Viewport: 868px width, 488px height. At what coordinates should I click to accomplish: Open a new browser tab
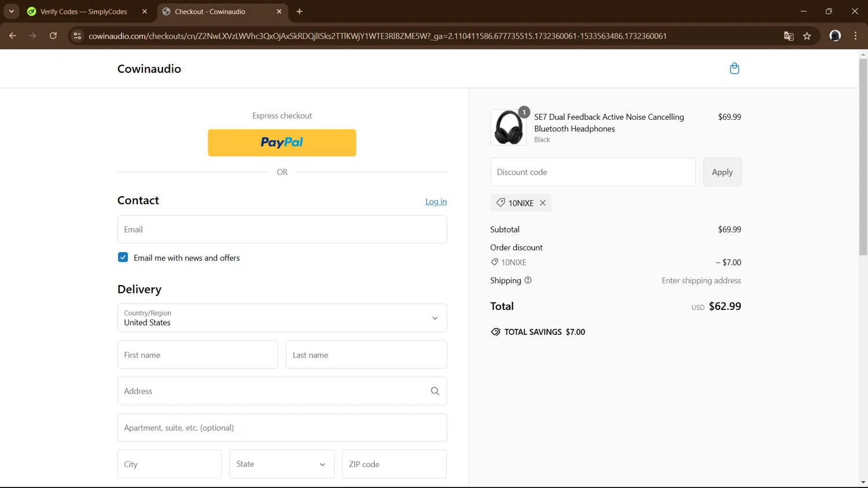pyautogui.click(x=299, y=12)
